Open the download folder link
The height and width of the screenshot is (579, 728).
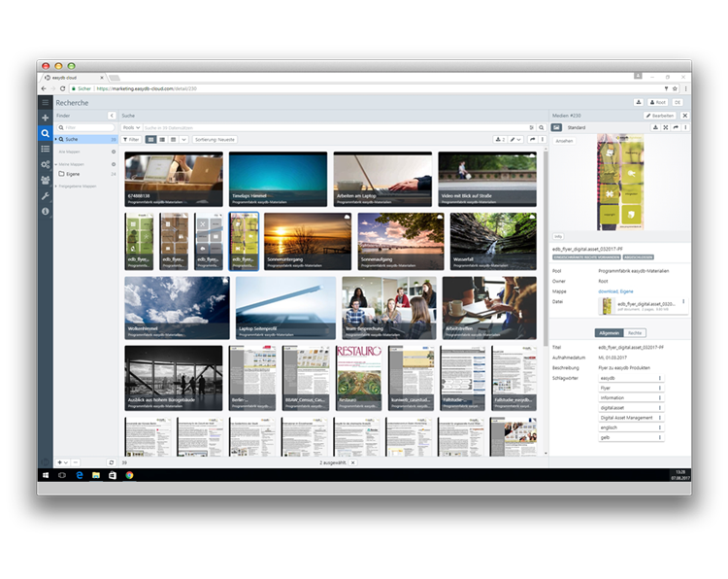(608, 291)
